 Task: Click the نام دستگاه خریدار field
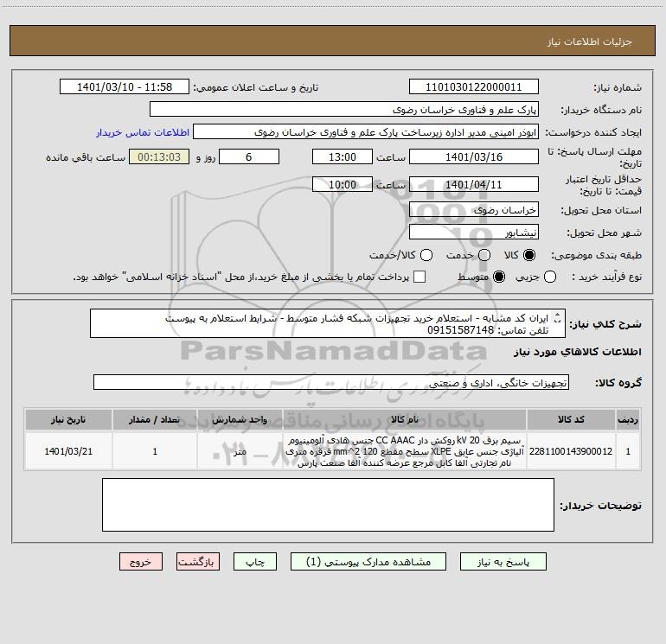coord(344,110)
